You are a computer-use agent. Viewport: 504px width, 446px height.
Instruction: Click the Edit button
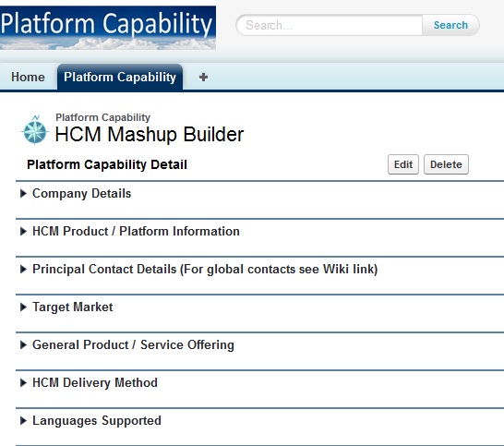click(x=403, y=164)
